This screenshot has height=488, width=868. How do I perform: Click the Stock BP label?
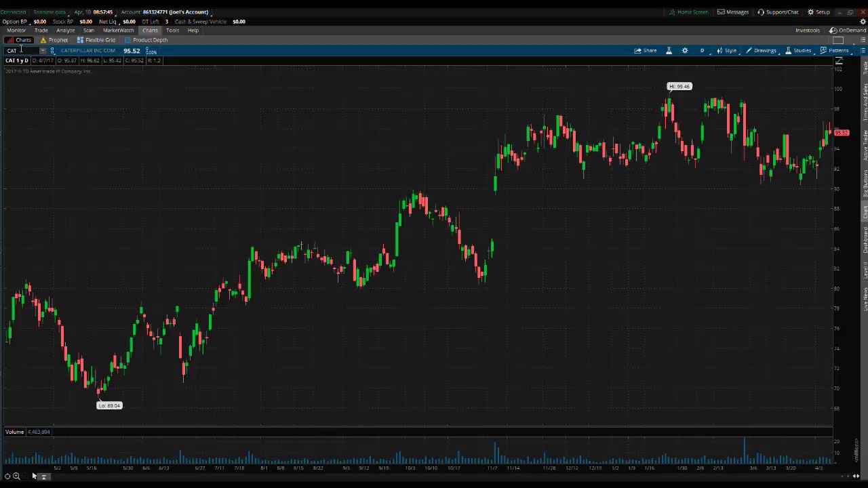pos(63,22)
